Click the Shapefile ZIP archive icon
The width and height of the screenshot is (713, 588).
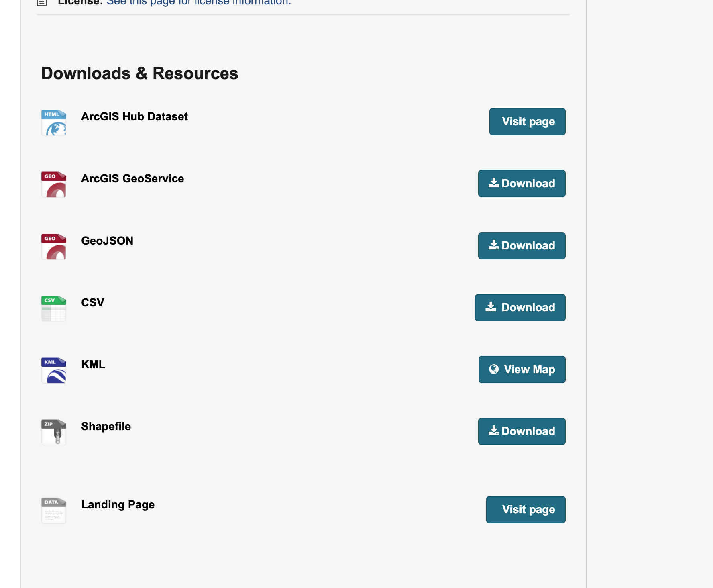pyautogui.click(x=53, y=432)
